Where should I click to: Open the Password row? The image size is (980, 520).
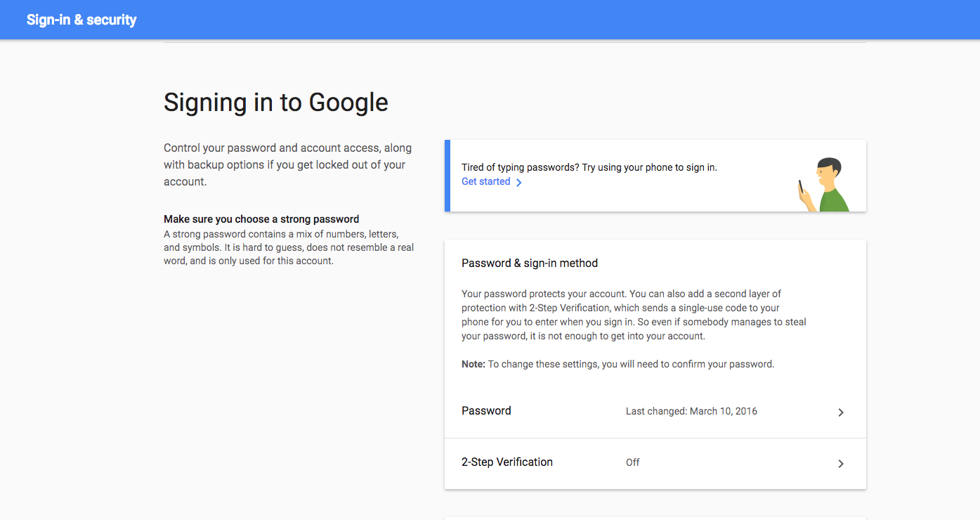coord(655,412)
